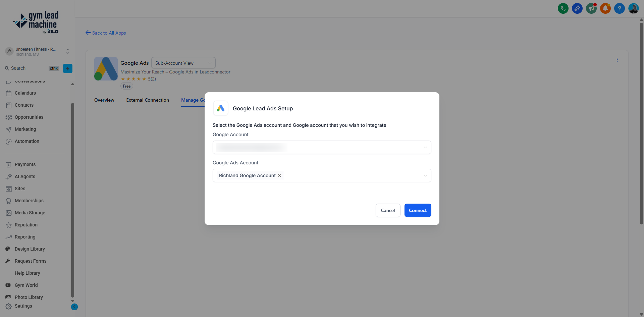Click the Sites icon in sidebar
Image resolution: width=644 pixels, height=317 pixels.
(x=9, y=189)
